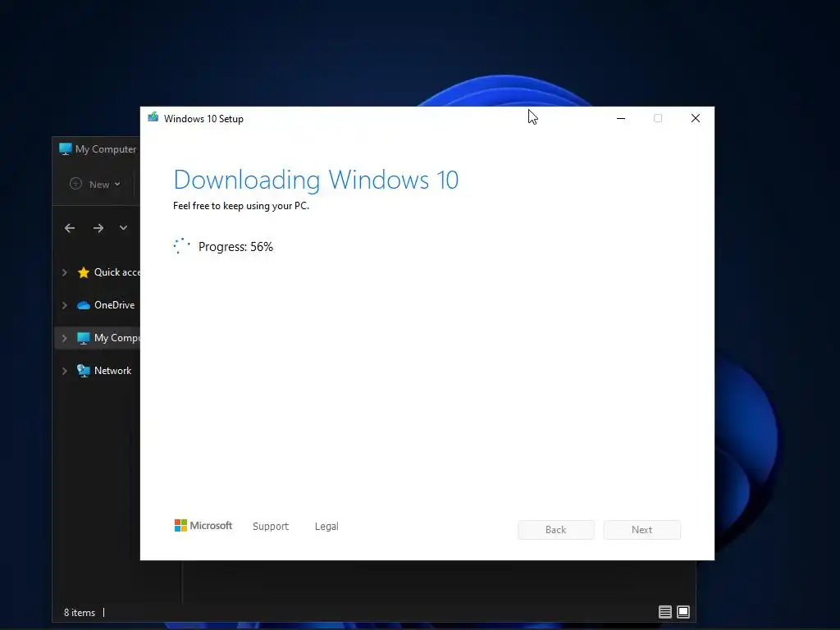Screen dimensions: 840x630
Task: Click the Progress: 56% text
Action: pyautogui.click(x=235, y=246)
